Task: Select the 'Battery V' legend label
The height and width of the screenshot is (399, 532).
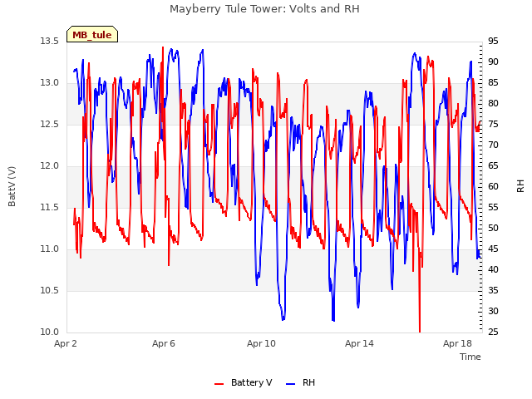Action: (x=251, y=382)
